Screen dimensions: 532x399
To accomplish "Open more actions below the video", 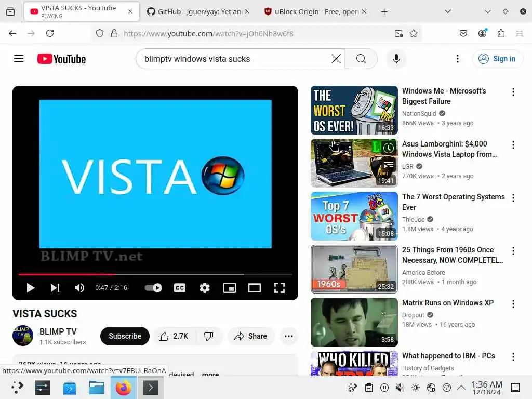I will pos(289,336).
